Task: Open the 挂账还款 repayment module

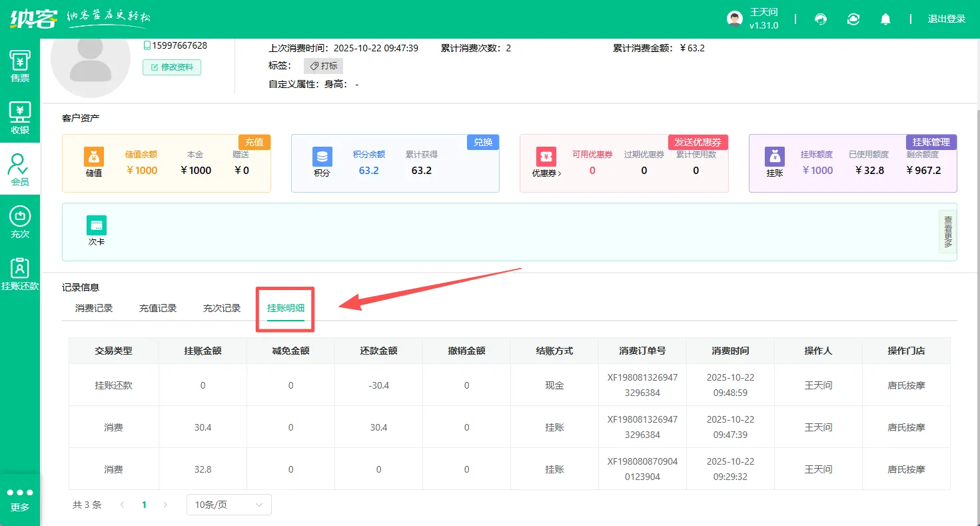Action: point(20,272)
